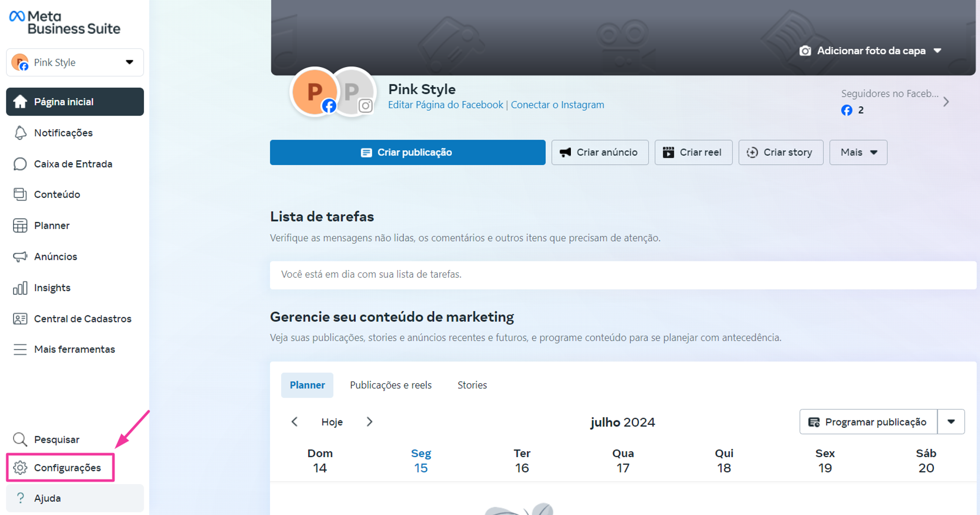Click the Insights bar chart icon
This screenshot has width=980, height=515.
[x=20, y=288]
